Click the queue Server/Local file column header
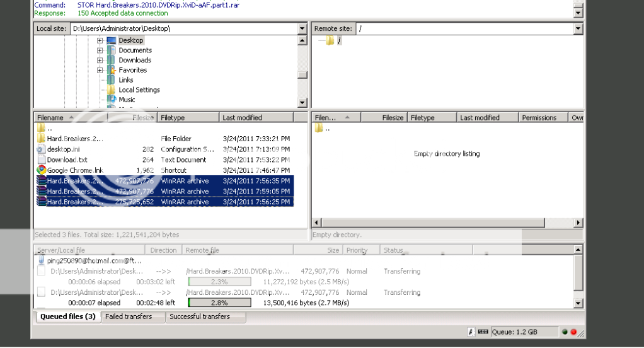The width and height of the screenshot is (644, 348). pyautogui.click(x=89, y=250)
